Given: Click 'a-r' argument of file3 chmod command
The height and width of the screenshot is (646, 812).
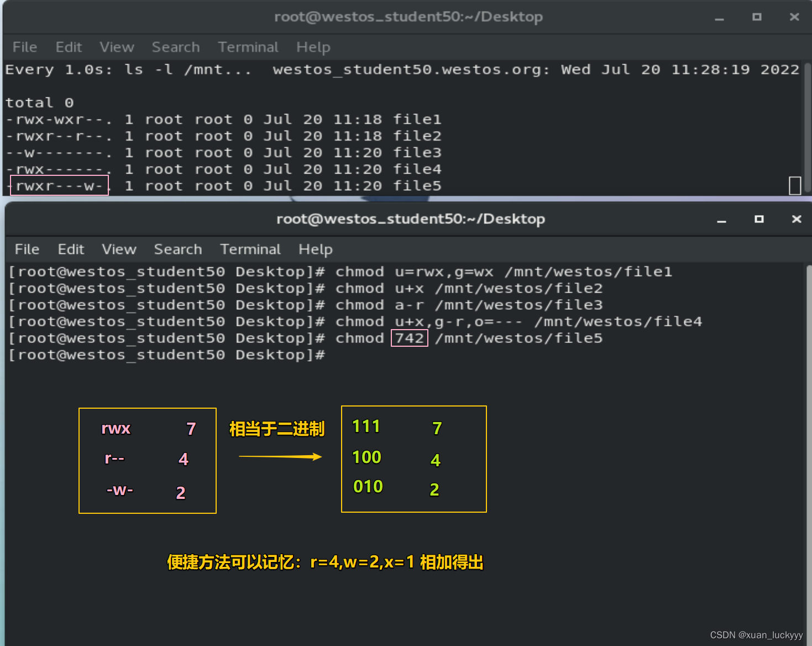Looking at the screenshot, I should point(409,305).
